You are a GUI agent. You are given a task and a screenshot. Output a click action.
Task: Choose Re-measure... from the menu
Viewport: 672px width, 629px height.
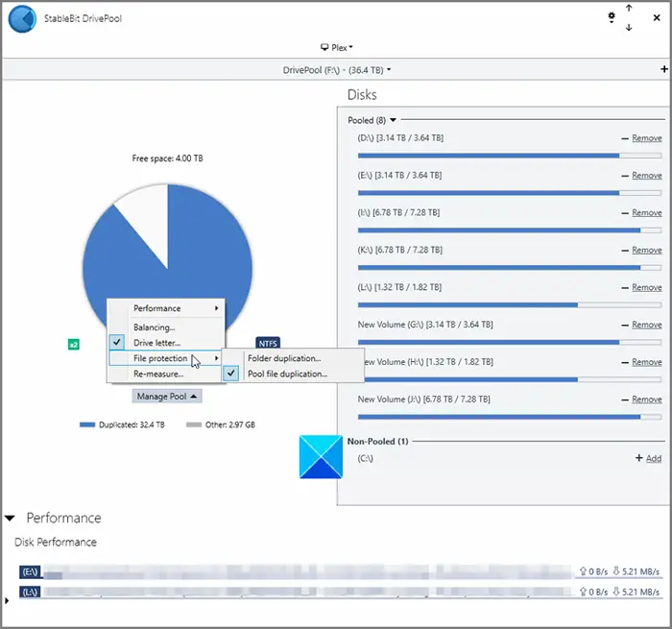pos(167,374)
